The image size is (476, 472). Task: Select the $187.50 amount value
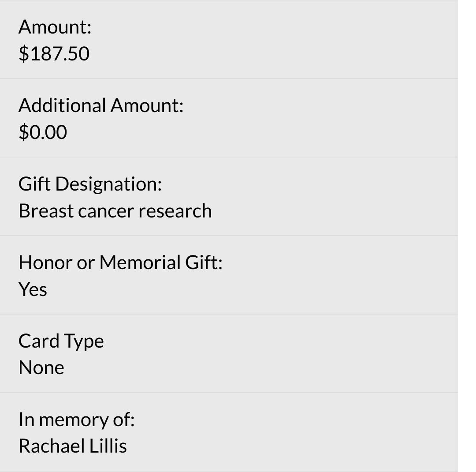pyautogui.click(x=54, y=54)
